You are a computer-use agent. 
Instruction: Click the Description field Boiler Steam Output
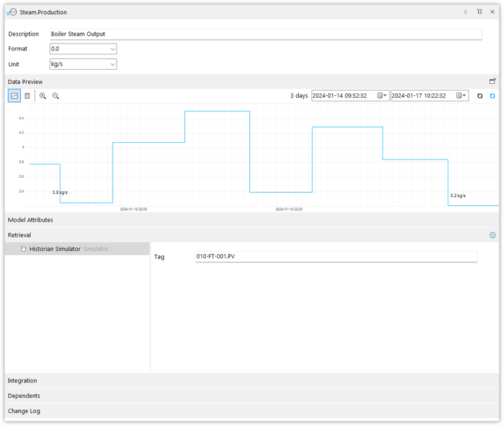coord(266,34)
